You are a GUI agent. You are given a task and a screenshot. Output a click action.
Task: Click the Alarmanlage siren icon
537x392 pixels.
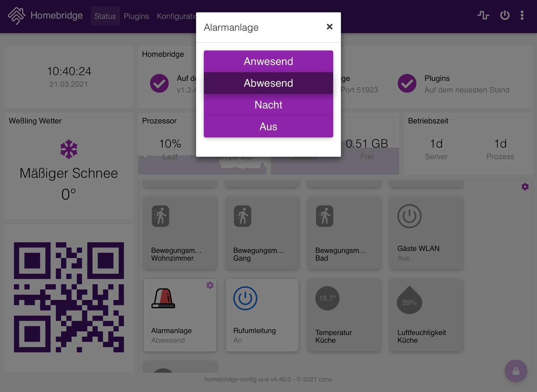[163, 298]
